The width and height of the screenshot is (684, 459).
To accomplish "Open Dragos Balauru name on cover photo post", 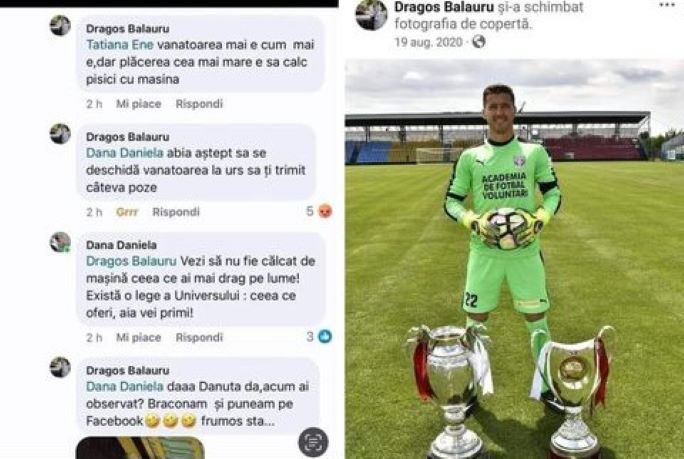I will (444, 7).
